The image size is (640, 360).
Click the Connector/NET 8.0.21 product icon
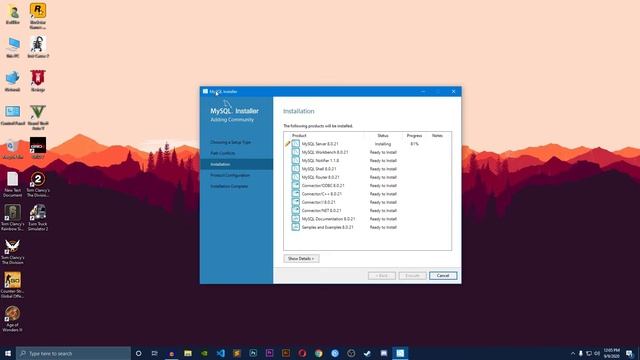pos(296,210)
